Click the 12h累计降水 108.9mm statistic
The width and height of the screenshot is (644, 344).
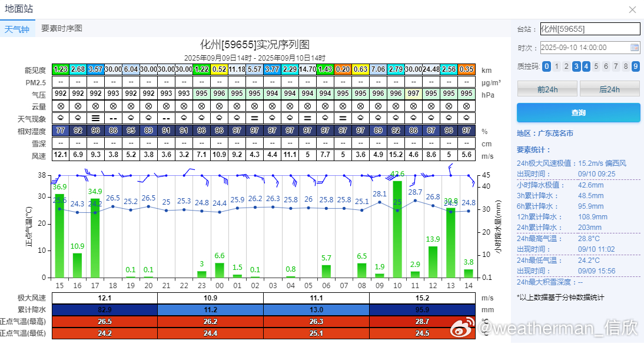[562, 217]
